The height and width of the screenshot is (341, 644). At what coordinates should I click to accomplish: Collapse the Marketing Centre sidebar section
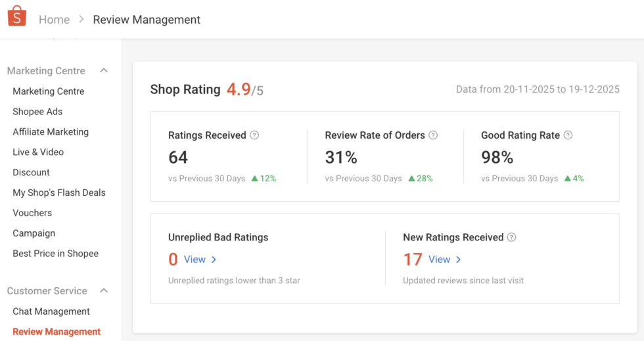[104, 71]
